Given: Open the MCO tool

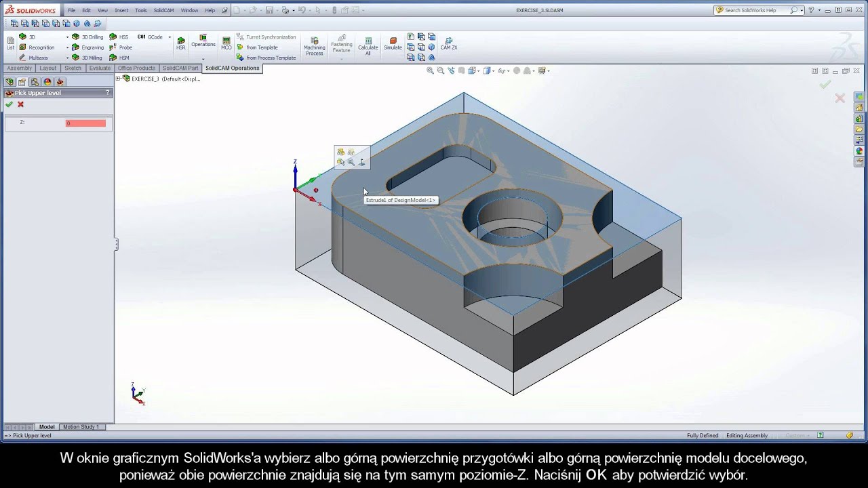Looking at the screenshot, I should click(x=226, y=43).
